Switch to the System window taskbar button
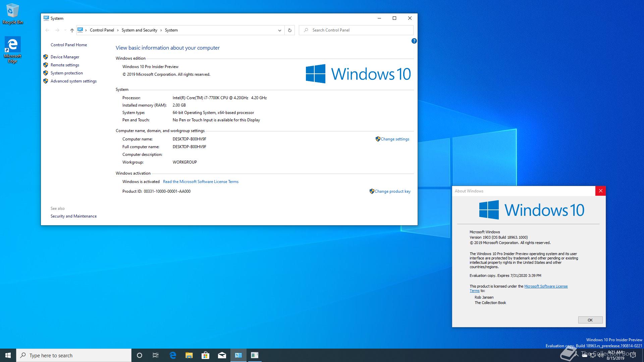The height and width of the screenshot is (362, 644). pos(238,355)
